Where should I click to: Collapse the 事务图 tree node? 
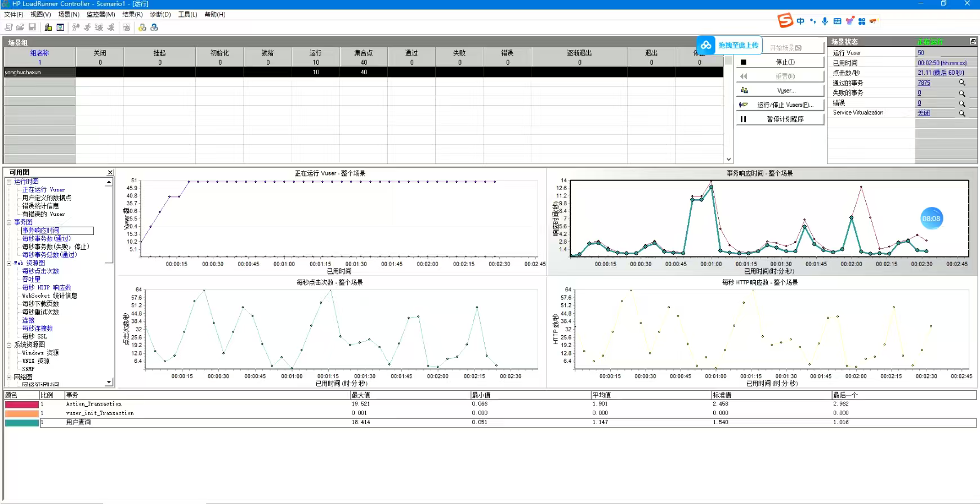point(9,222)
